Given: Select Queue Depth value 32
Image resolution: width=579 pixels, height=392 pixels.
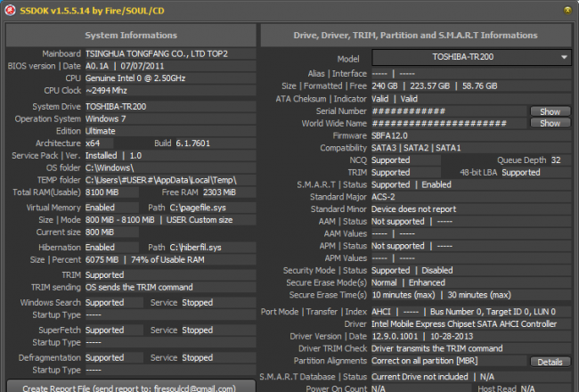Looking at the screenshot, I should click(x=556, y=160).
